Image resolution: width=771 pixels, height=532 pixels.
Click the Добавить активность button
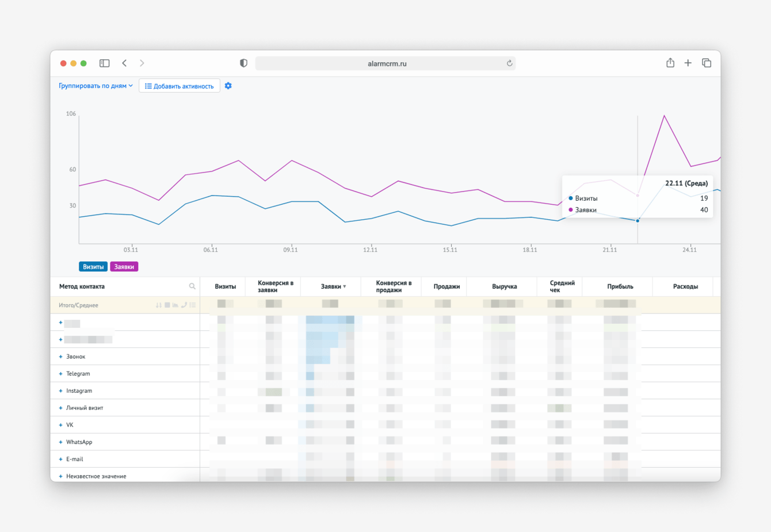180,86
